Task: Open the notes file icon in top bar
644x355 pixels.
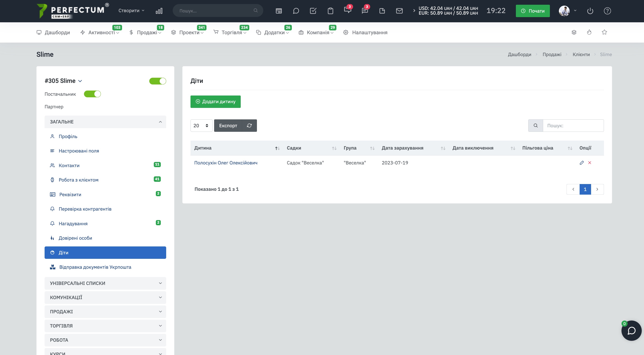Action: [382, 11]
